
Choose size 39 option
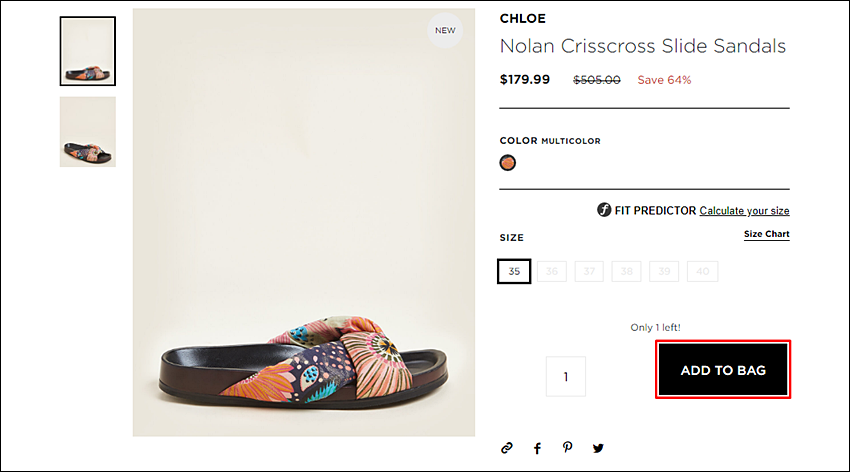[x=664, y=271]
